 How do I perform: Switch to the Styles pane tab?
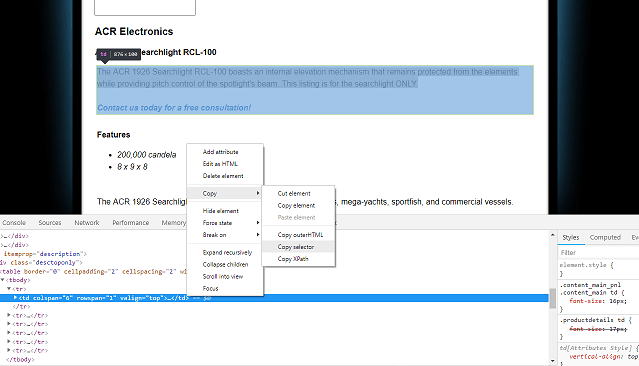(571, 237)
